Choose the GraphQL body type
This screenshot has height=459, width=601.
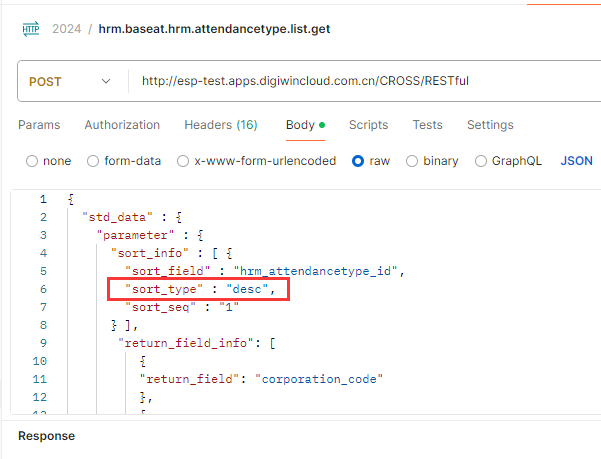pos(481,161)
